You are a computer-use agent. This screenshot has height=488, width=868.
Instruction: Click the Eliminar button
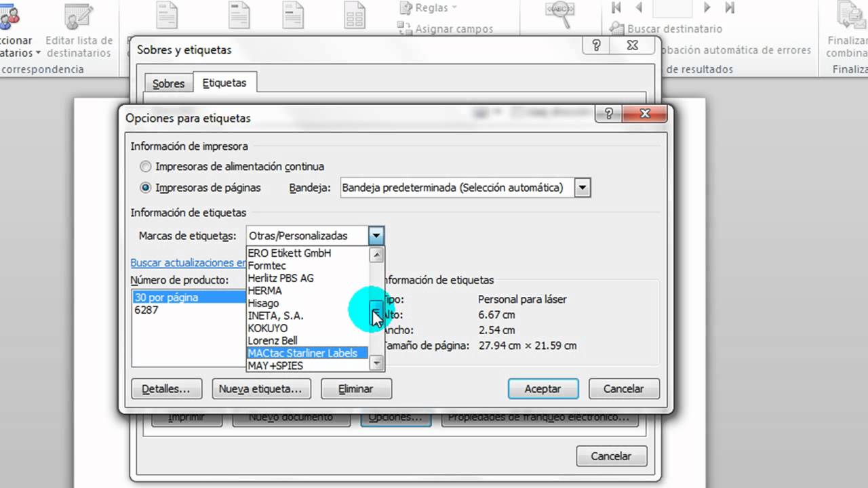(x=356, y=389)
